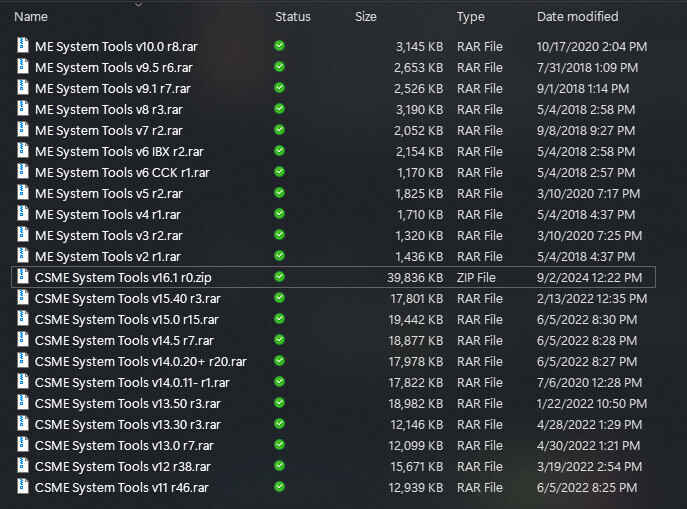The height and width of the screenshot is (509, 687).
Task: Select the file ME System Tools v8 r3.rar
Action: [x=109, y=110]
